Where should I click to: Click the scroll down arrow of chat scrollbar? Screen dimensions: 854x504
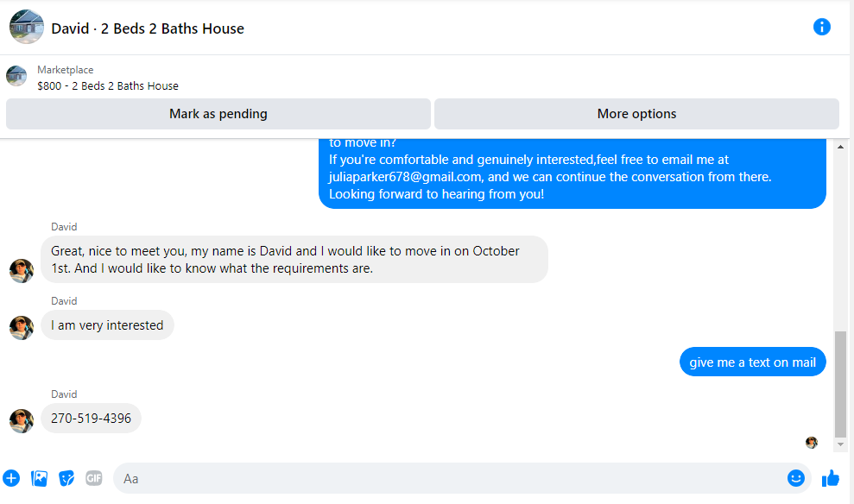[840, 444]
